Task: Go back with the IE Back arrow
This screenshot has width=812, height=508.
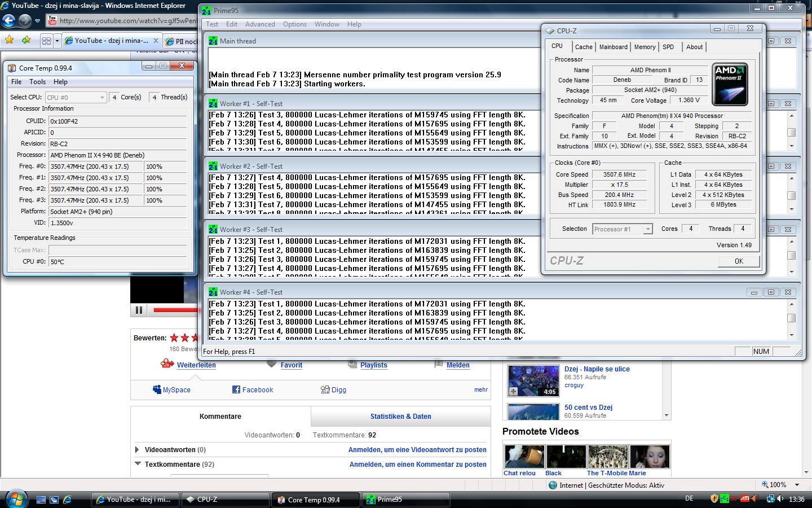Action: (x=8, y=21)
